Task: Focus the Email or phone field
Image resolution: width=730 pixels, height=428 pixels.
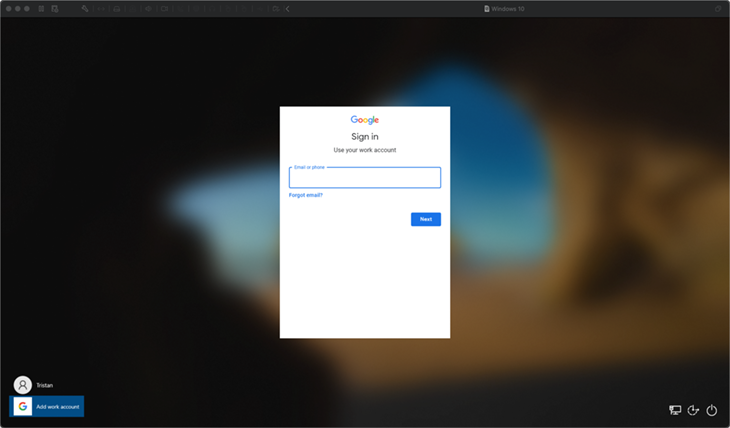Action: tap(364, 179)
